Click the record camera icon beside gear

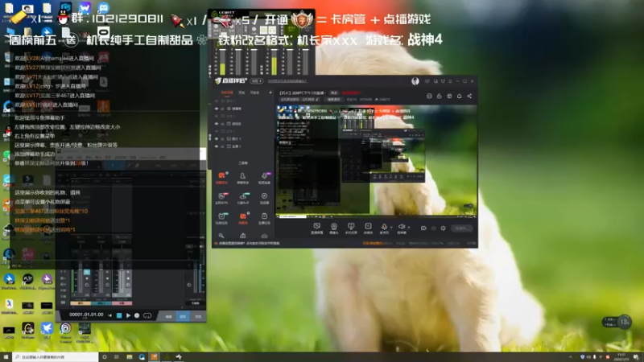click(x=423, y=228)
